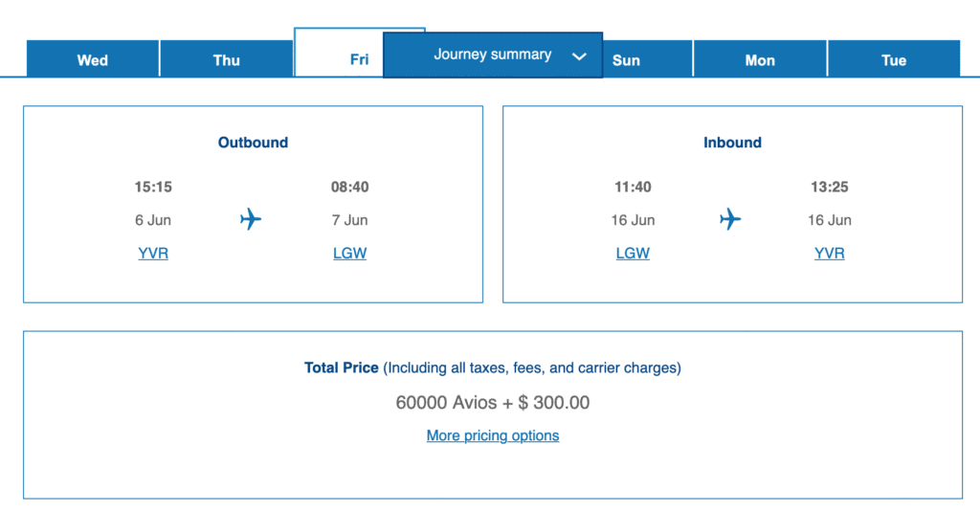The image size is (980, 512).
Task: Open the More pricing options link
Action: click(x=493, y=435)
